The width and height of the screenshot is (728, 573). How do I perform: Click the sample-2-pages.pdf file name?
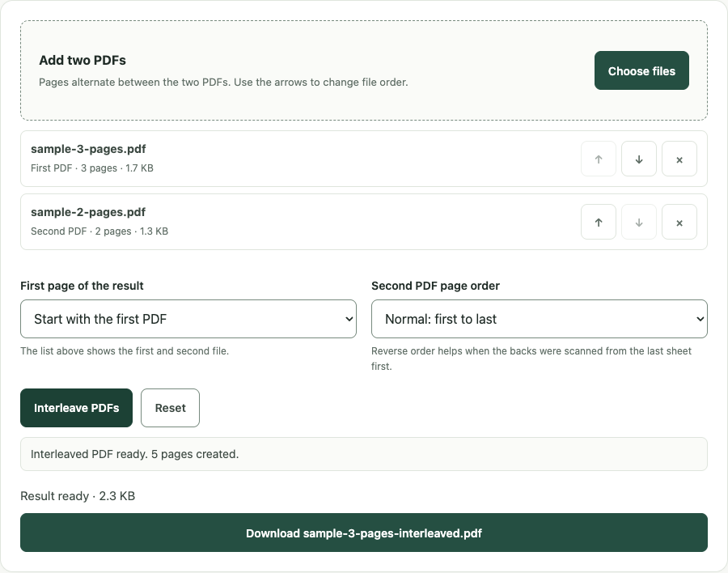(x=88, y=212)
